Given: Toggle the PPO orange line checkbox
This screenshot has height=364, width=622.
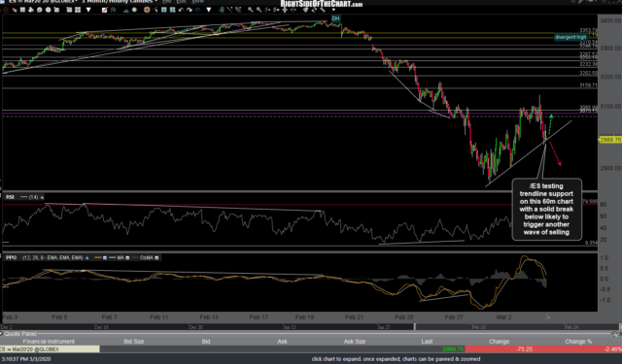Looking at the screenshot, I should 105,258.
